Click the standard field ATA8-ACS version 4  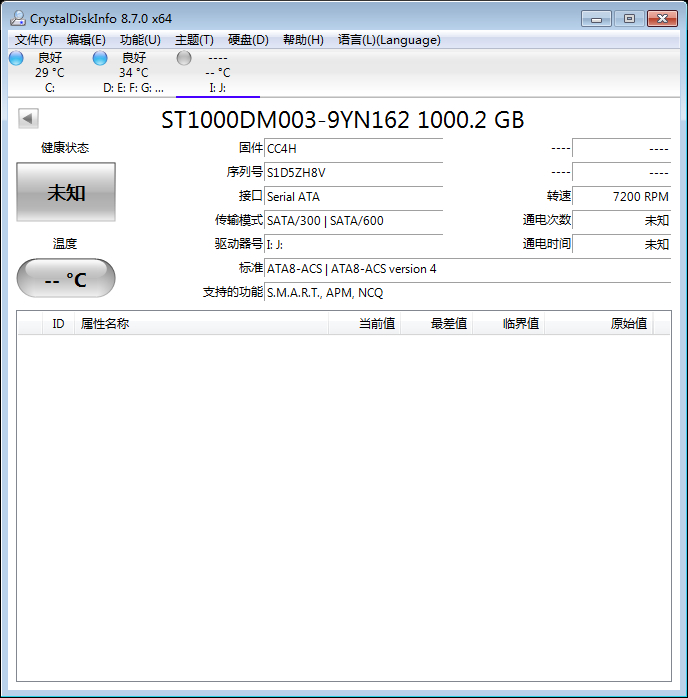[x=468, y=268]
